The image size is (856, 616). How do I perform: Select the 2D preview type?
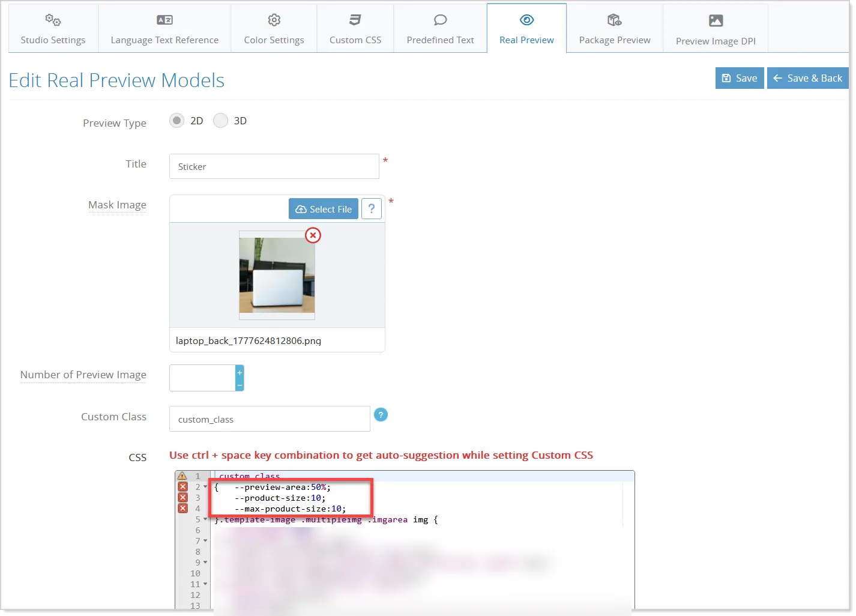176,121
